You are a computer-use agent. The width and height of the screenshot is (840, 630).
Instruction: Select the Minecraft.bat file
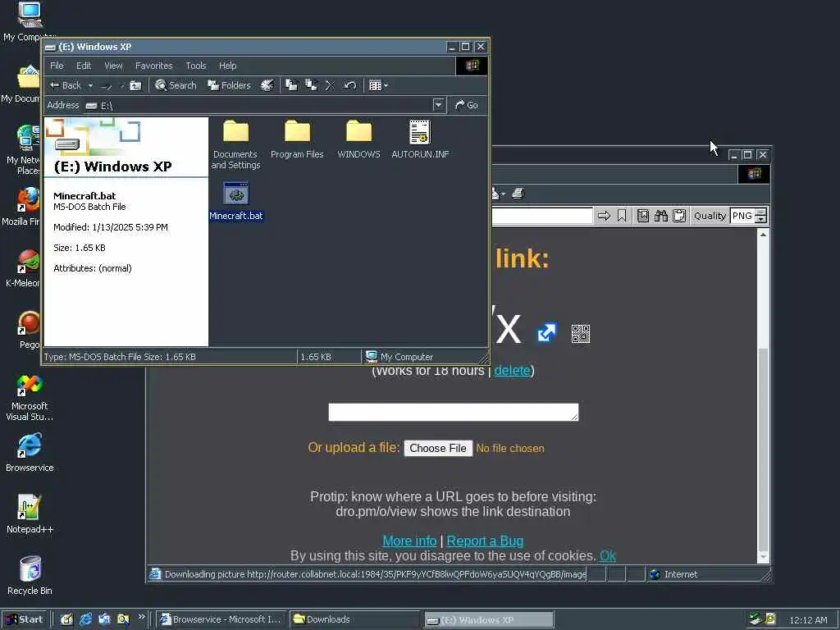point(236,202)
